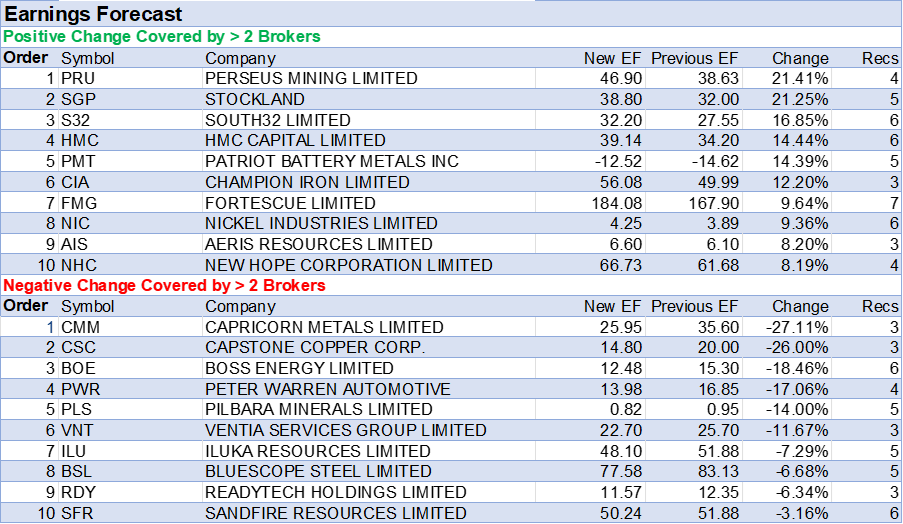Select the NEW HOPE CORPORATION LIMITED cell

coord(348,265)
